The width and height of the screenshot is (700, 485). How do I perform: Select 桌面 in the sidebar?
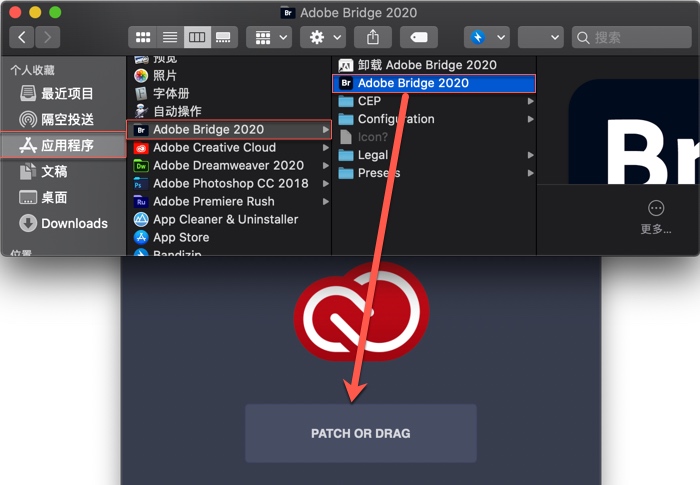click(63, 197)
